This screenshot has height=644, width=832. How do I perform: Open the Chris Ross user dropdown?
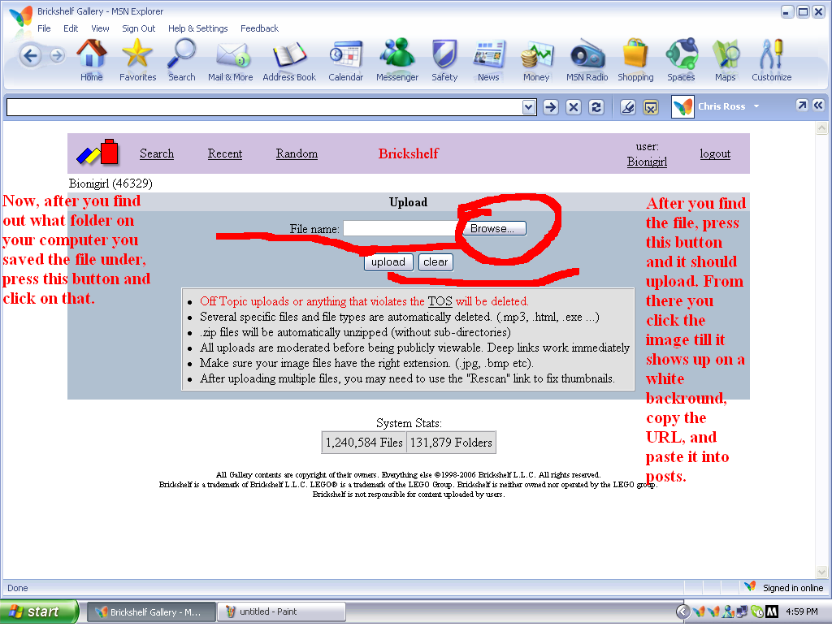[756, 106]
